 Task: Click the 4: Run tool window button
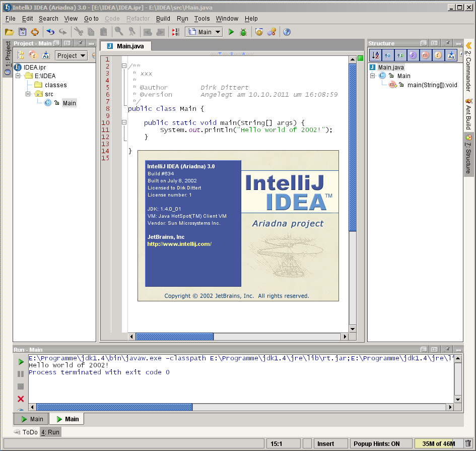[50, 432]
